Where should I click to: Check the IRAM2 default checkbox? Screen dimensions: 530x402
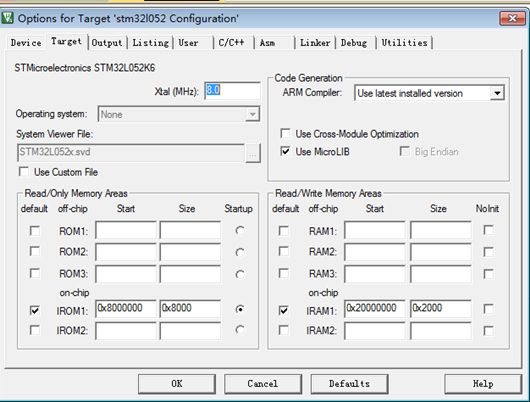(x=284, y=330)
